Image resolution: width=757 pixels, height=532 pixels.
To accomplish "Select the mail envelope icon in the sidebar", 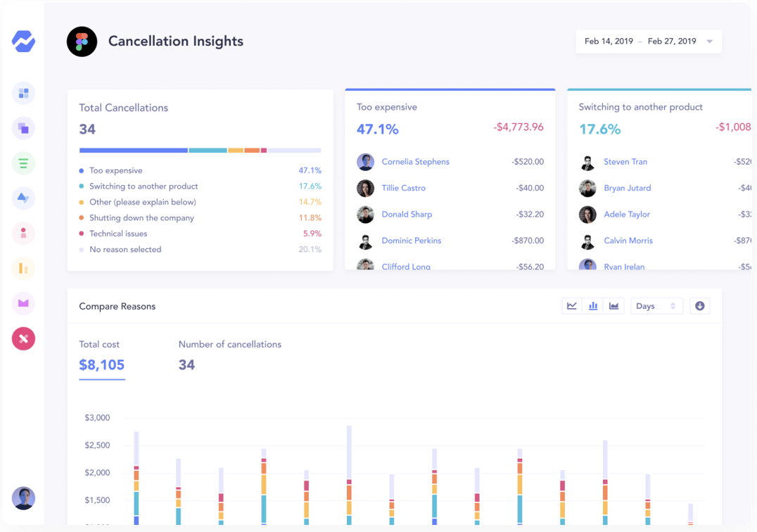I will tap(23, 303).
